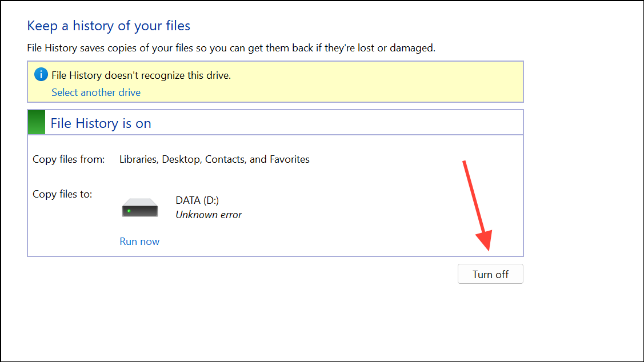Select the Libraries, Desktop, Contacts, and Favorites text
This screenshot has height=362, width=644.
[214, 159]
